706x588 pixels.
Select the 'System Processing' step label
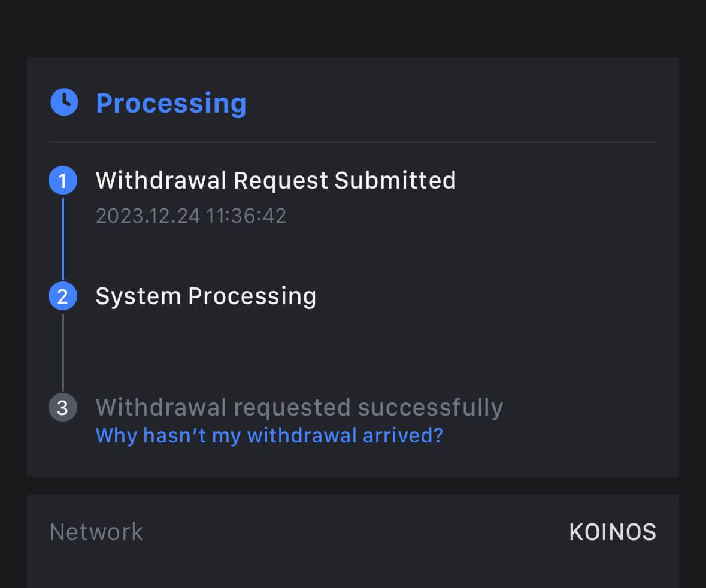(205, 296)
